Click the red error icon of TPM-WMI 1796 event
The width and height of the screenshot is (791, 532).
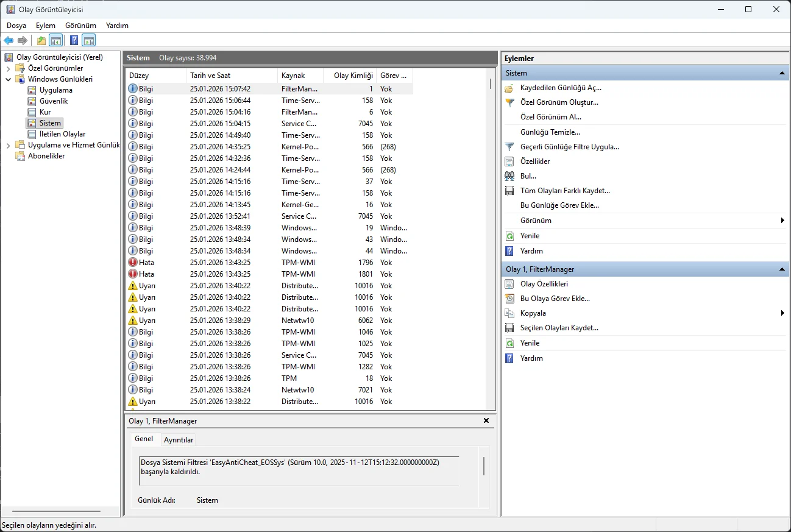pos(133,263)
